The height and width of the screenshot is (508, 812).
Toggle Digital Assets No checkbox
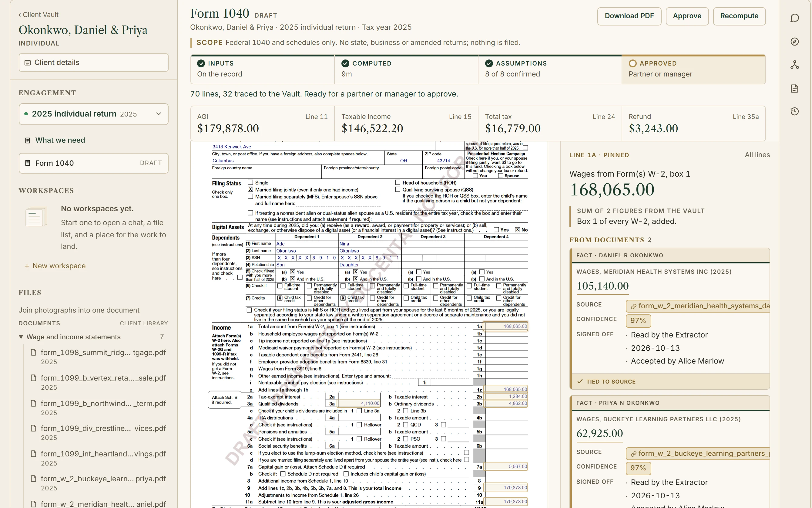pyautogui.click(x=517, y=230)
